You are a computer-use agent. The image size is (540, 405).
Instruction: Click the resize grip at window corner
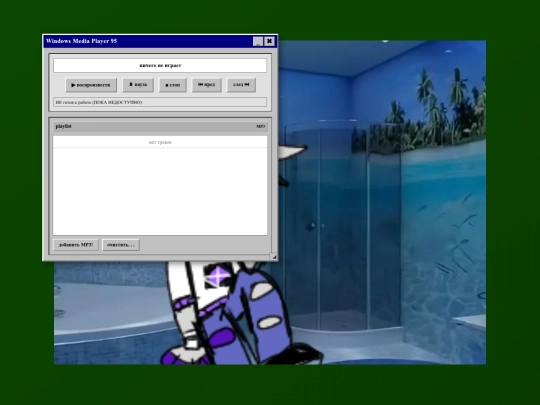pos(274,257)
